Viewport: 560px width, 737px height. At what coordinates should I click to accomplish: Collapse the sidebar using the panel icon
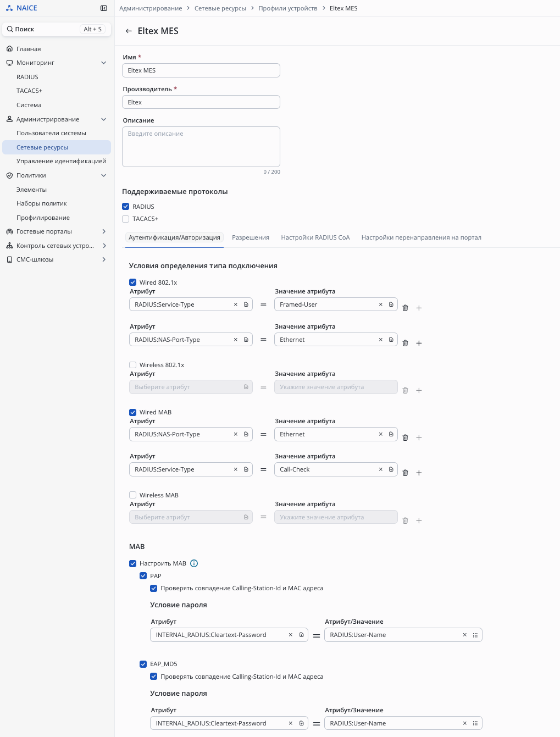point(104,8)
